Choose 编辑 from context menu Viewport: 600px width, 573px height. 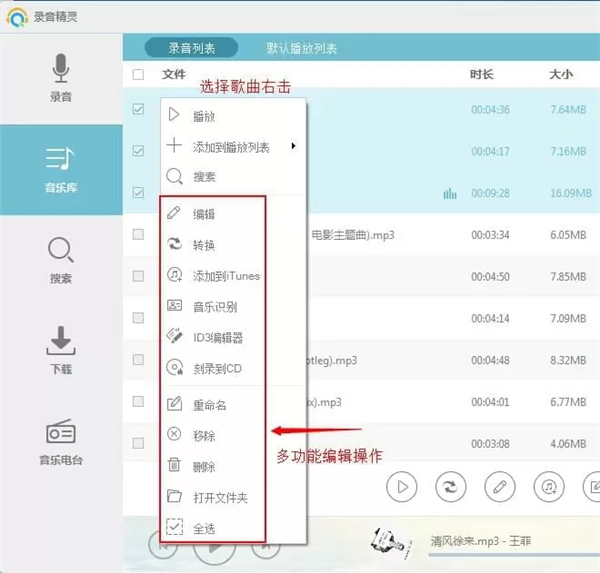coord(233,214)
